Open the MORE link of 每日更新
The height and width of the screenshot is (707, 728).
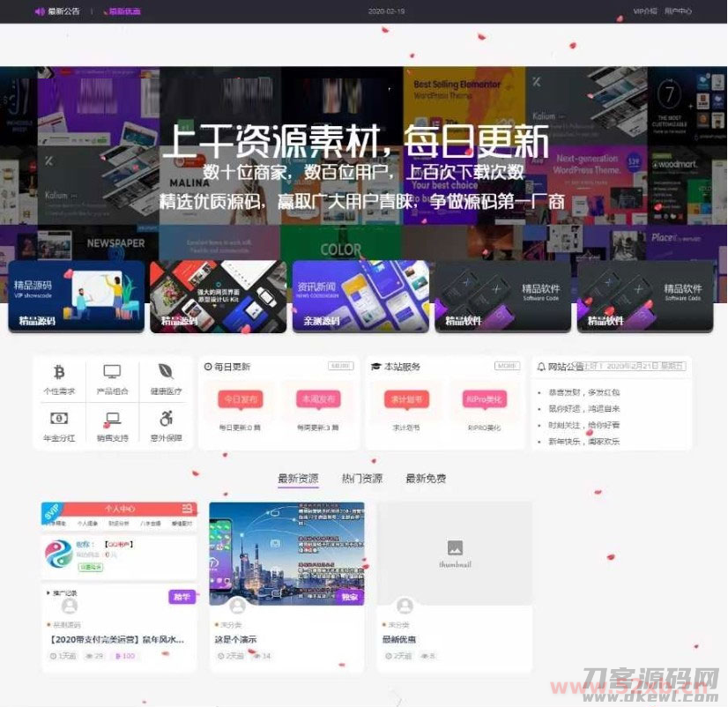(339, 365)
